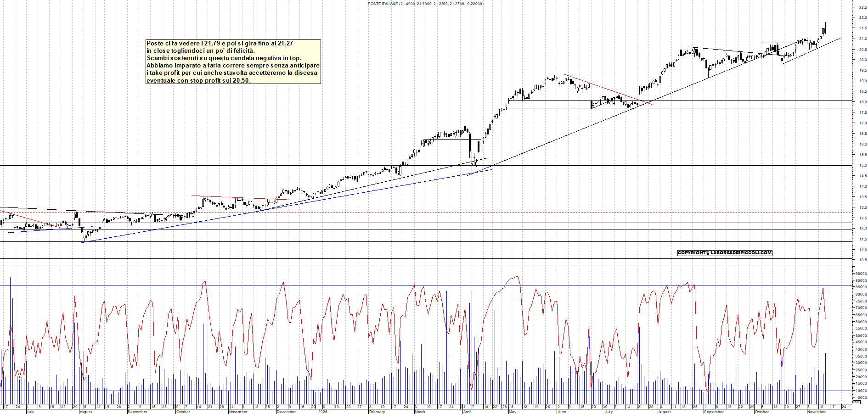Select the 2025 year marker on the axis
This screenshot has height=414, width=868.
click(323, 412)
